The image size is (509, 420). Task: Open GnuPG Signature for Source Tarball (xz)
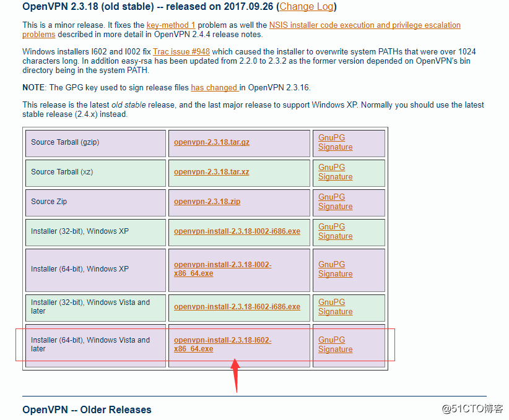[336, 172]
